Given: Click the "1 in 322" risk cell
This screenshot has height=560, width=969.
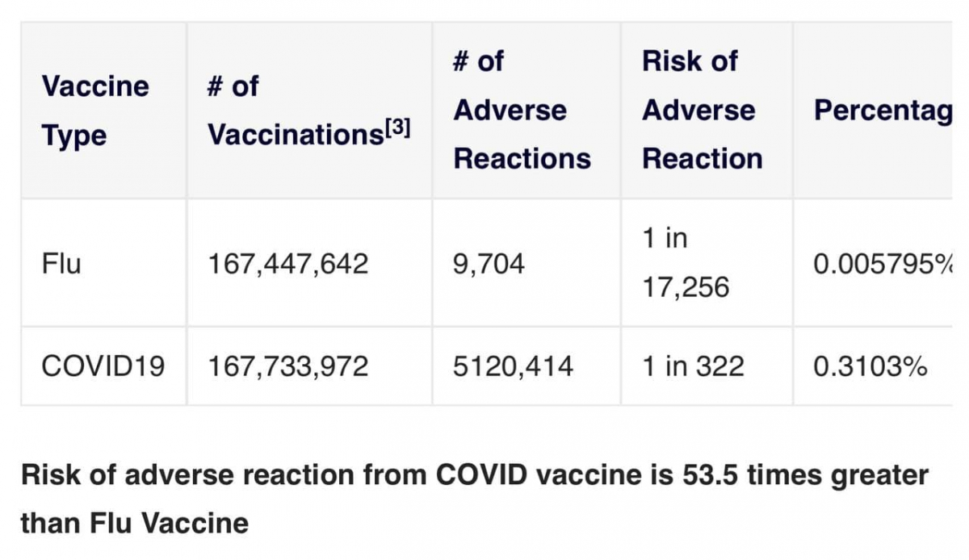Looking at the screenshot, I should pos(693,367).
